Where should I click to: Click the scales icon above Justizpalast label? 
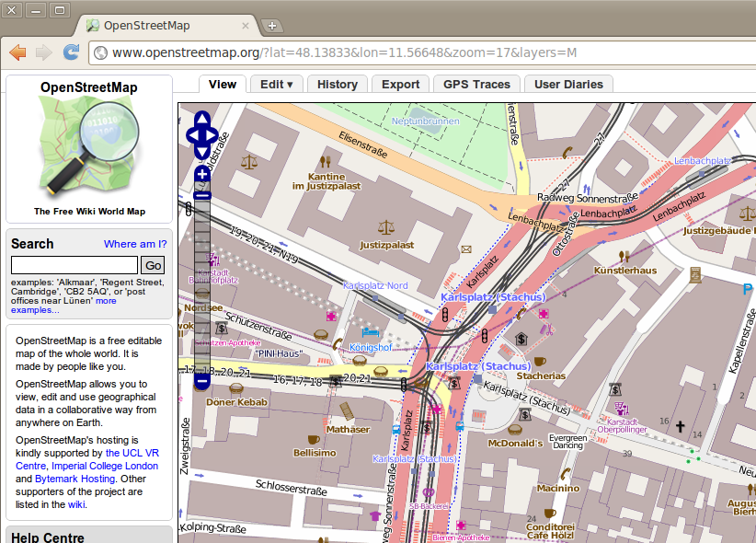[386, 226]
